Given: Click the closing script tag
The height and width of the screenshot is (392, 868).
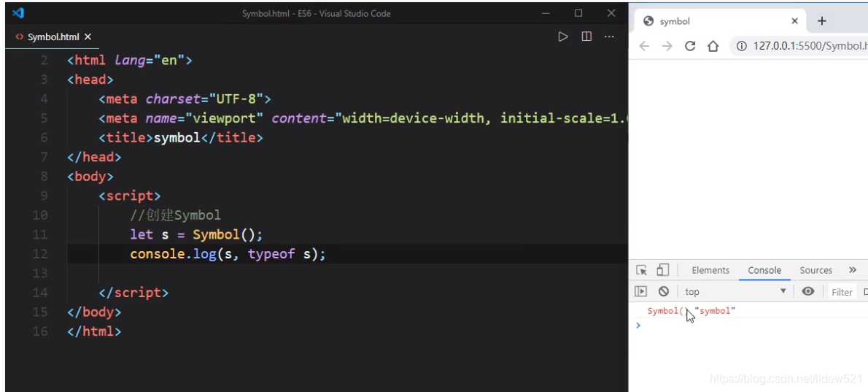Looking at the screenshot, I should click(133, 292).
